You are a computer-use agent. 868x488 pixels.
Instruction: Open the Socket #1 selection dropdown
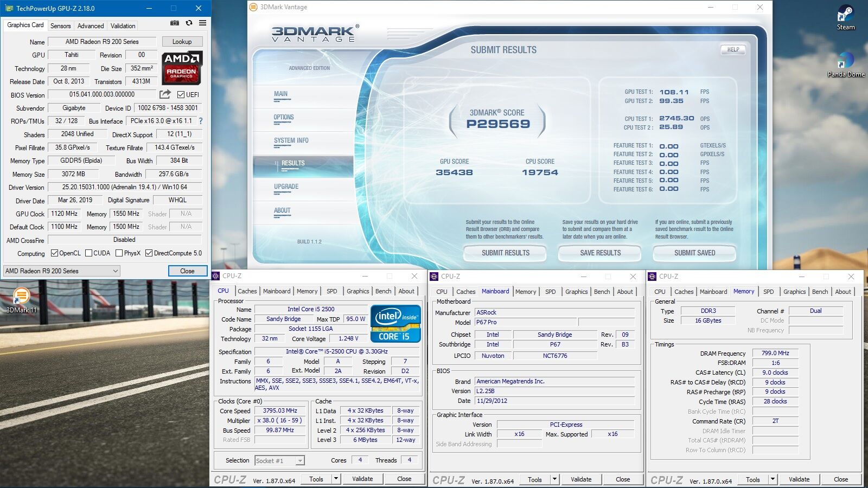(279, 461)
